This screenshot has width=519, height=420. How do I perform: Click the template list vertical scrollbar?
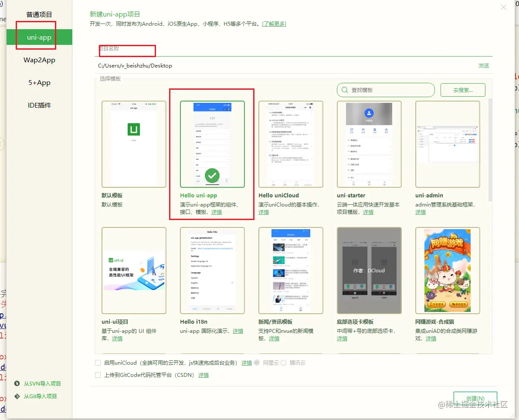coord(490,149)
